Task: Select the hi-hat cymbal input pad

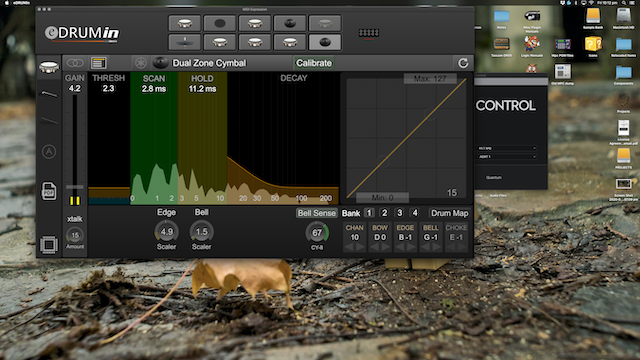Action: (x=184, y=42)
